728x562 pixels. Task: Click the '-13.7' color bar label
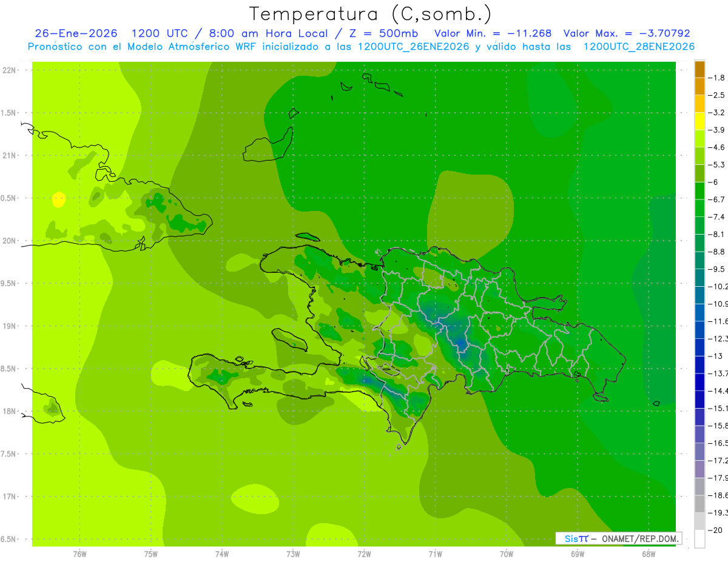point(718,373)
